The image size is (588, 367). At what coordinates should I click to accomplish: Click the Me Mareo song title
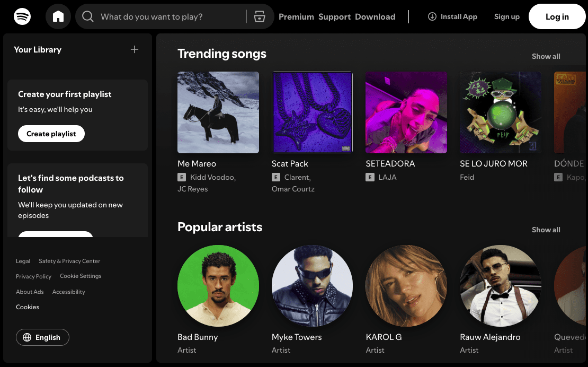point(197,163)
